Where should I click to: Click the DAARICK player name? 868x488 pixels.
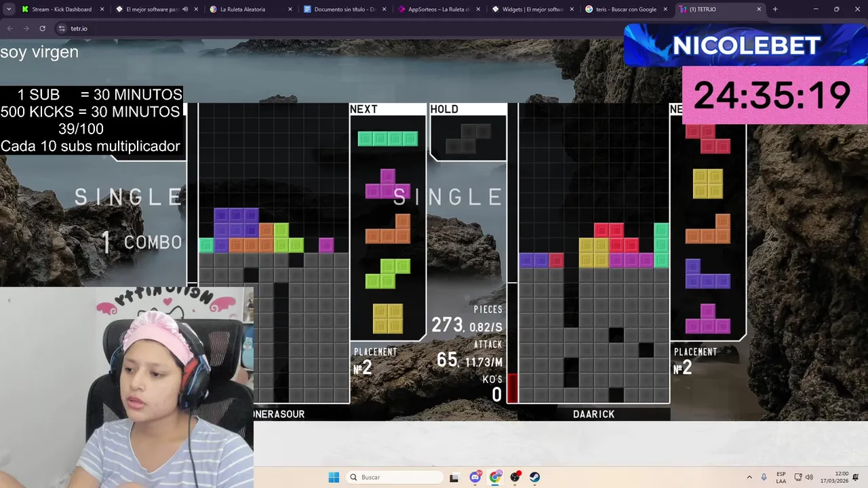(593, 414)
